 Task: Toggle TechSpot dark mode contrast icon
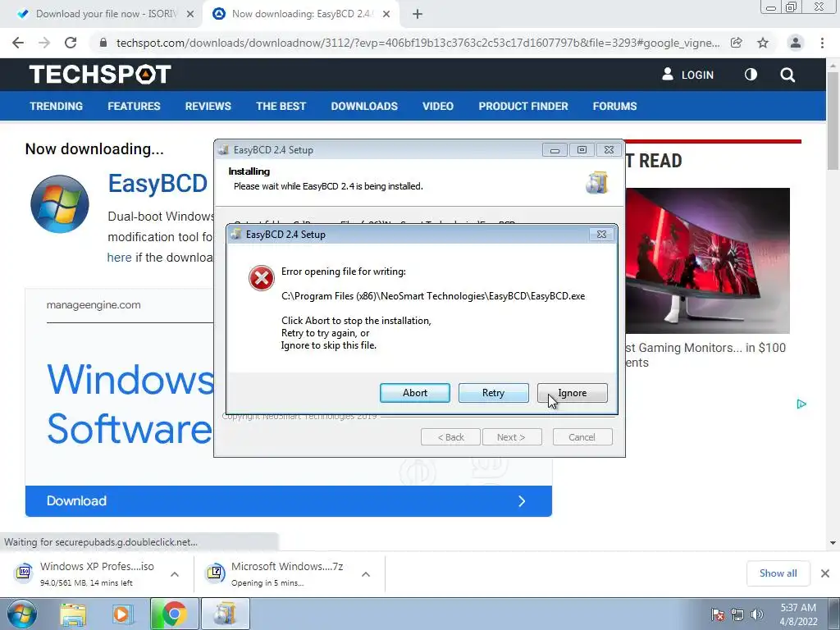751,75
